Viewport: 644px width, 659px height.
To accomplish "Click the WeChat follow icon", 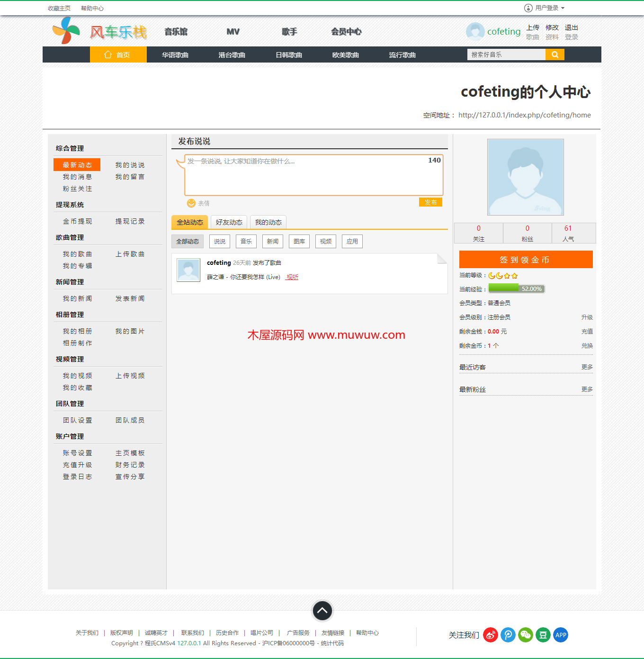I will 526,635.
